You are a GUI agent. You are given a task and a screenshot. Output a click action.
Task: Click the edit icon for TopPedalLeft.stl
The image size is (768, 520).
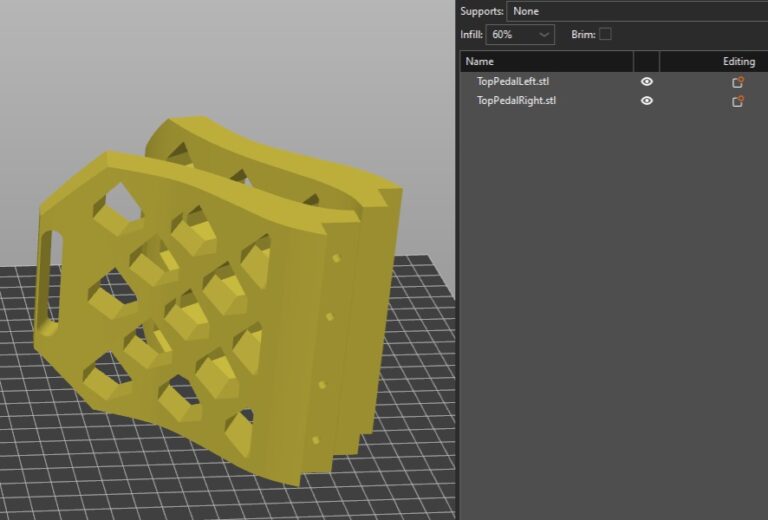pyautogui.click(x=738, y=82)
